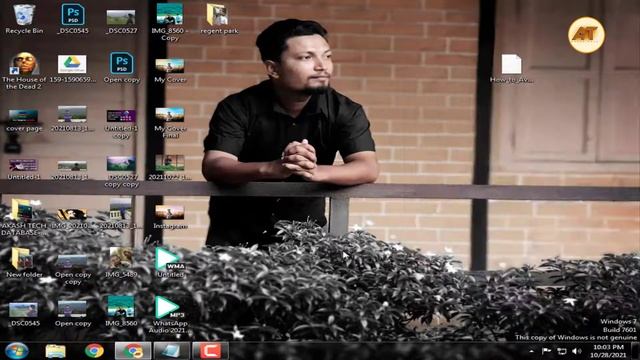Select the Instagram... image file
This screenshot has width=640, height=360.
pyautogui.click(x=170, y=217)
